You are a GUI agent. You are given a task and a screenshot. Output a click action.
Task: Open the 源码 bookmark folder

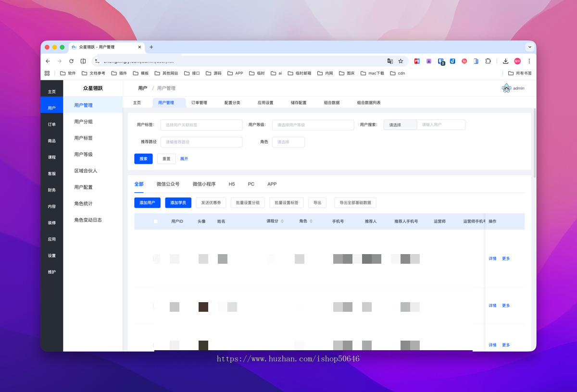click(x=213, y=73)
